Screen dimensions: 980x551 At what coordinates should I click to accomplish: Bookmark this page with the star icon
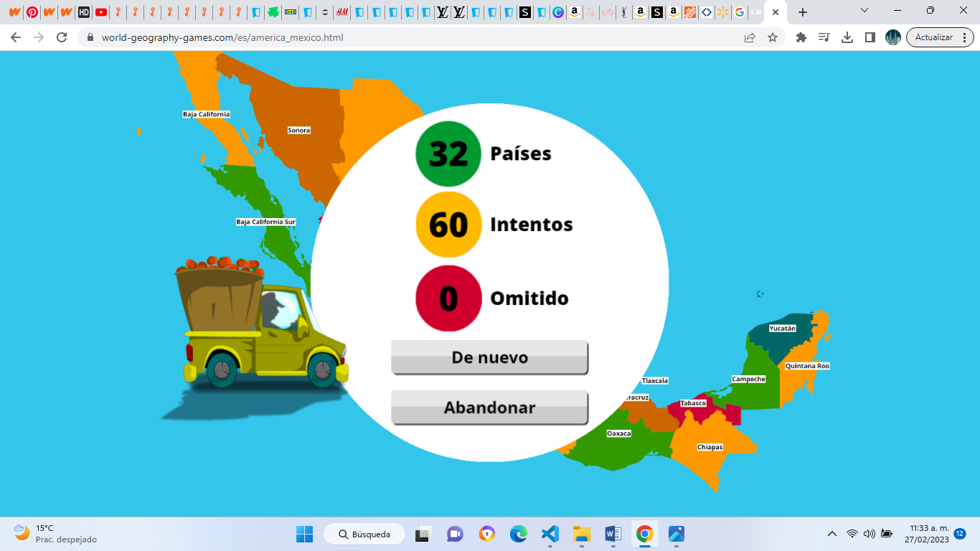pyautogui.click(x=773, y=37)
